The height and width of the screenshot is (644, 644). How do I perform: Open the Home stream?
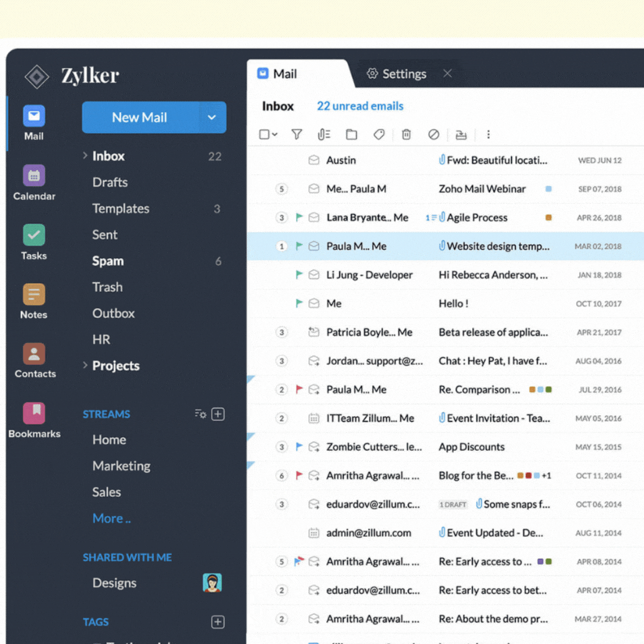(109, 440)
